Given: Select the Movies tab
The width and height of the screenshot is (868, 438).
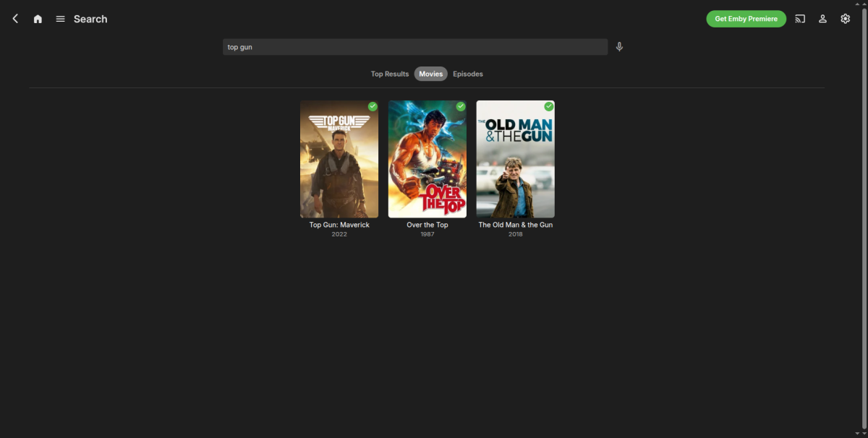Looking at the screenshot, I should click(x=431, y=74).
